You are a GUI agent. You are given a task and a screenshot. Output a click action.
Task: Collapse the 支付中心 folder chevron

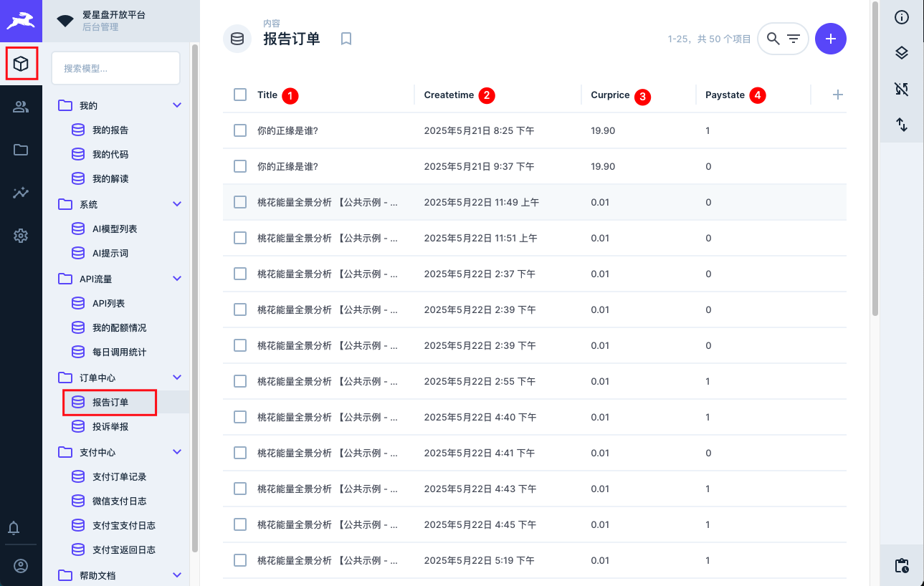[178, 452]
